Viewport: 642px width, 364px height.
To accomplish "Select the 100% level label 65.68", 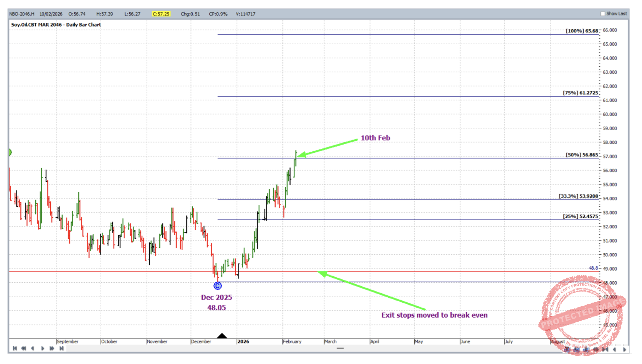I will 582,31.
